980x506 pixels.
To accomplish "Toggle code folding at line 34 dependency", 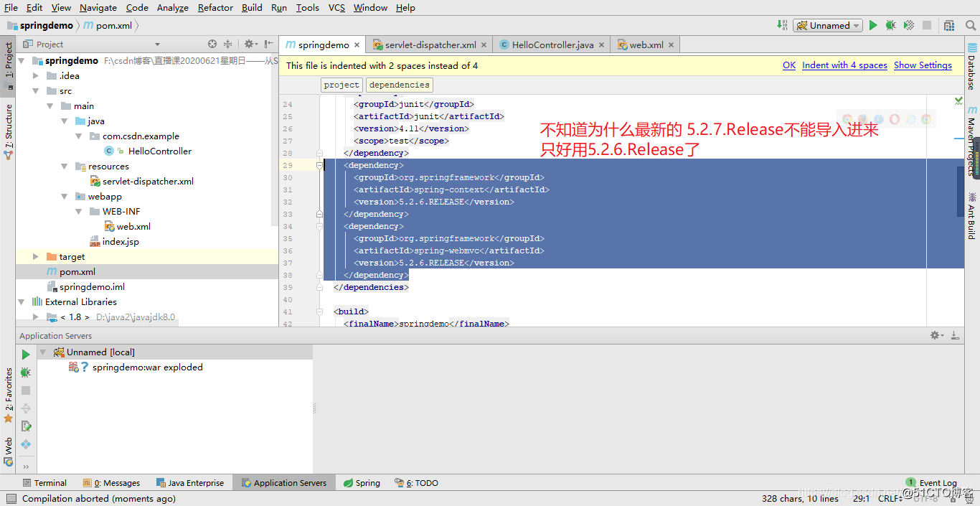I will tap(320, 226).
